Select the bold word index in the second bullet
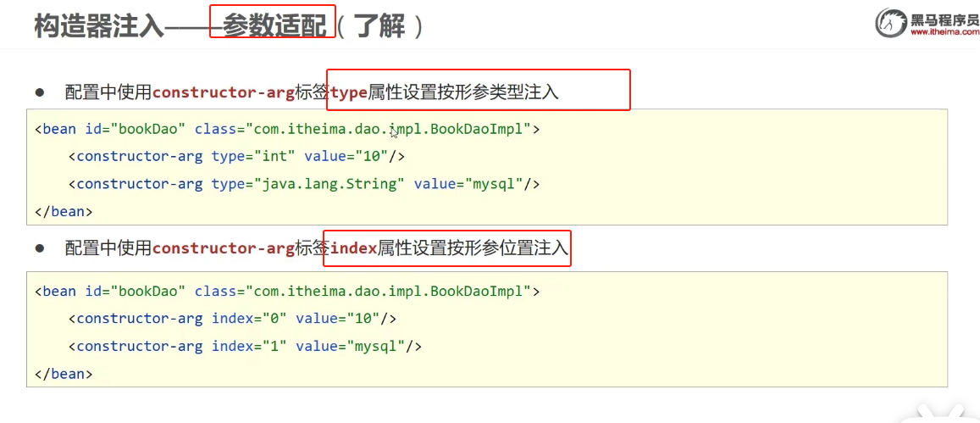This screenshot has width=980, height=423. click(x=353, y=248)
